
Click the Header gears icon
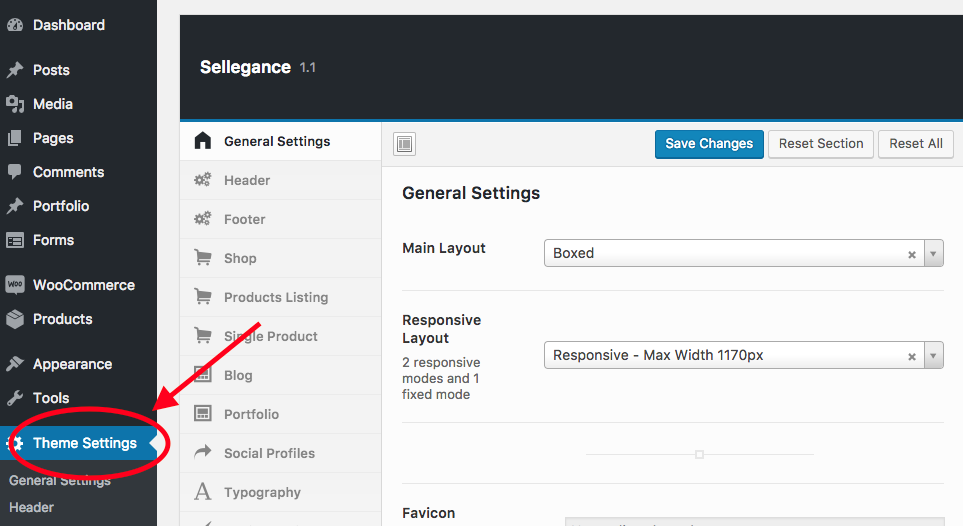pyautogui.click(x=203, y=179)
